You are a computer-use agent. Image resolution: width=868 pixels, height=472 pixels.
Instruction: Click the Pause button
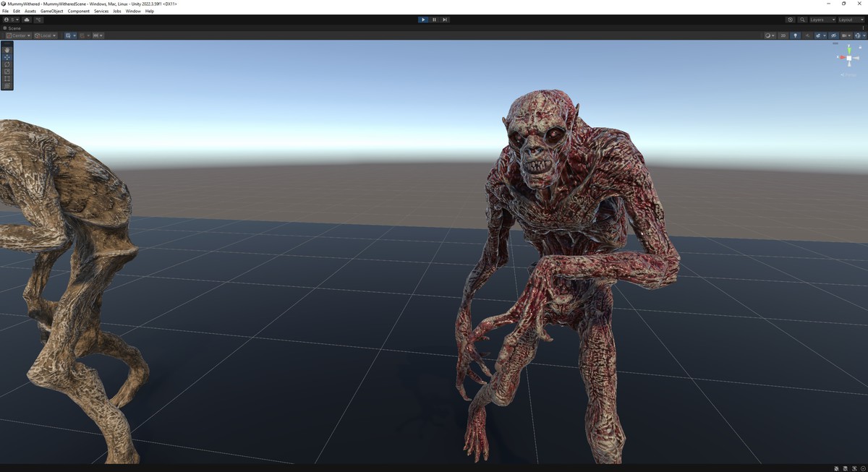(434, 20)
